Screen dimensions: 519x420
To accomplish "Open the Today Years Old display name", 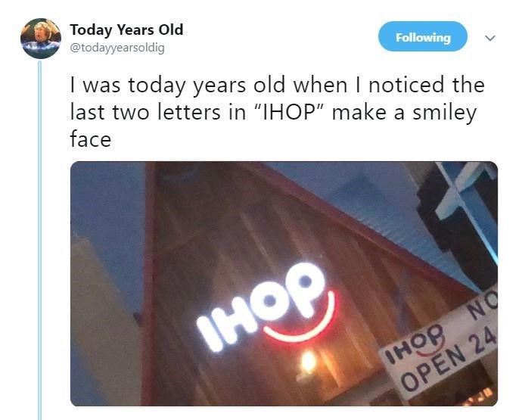I will pos(126,30).
